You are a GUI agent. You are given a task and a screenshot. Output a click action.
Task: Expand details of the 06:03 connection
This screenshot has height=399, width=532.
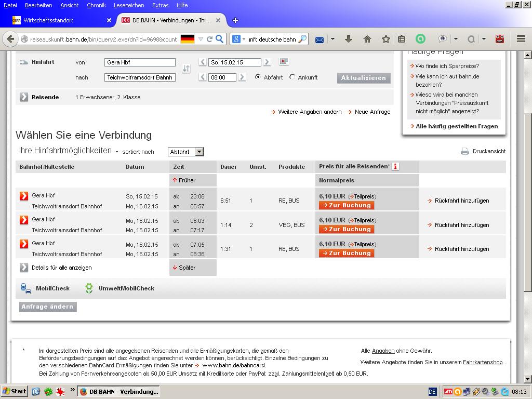click(24, 220)
